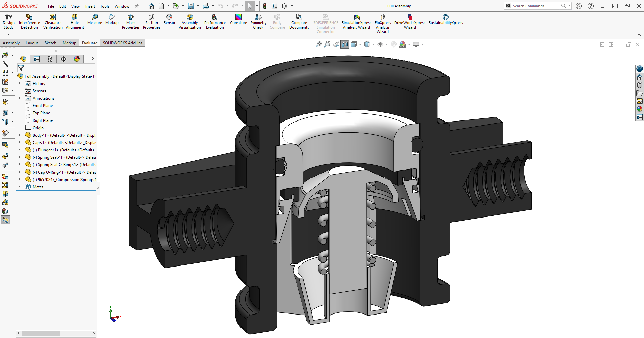The width and height of the screenshot is (644, 338).
Task: Open Assembly Visualization
Action: point(190,21)
